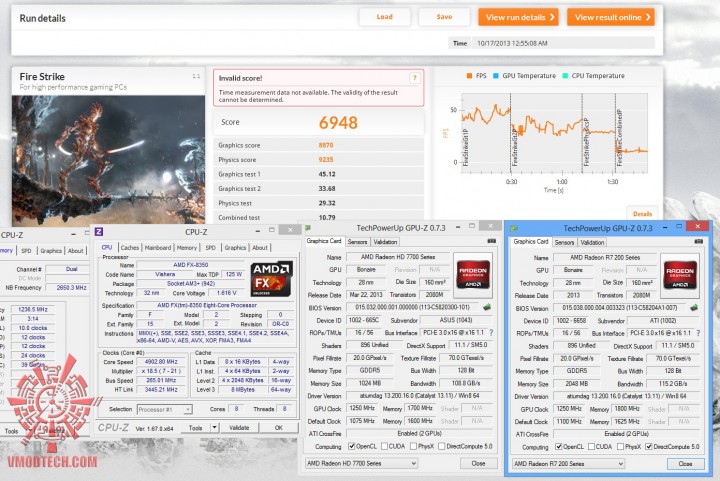The image size is (720, 481).
Task: Click the Validate button in CPU-Z
Action: pyautogui.click(x=239, y=428)
